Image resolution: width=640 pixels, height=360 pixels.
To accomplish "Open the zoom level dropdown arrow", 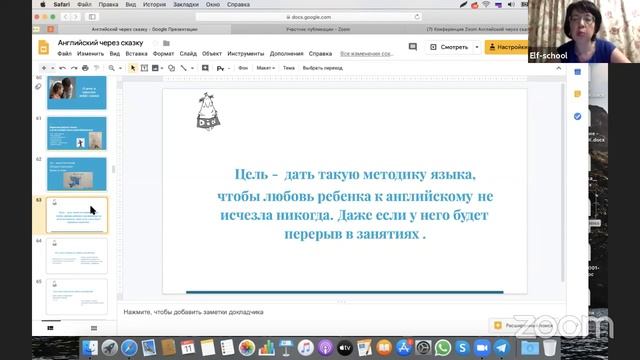I will click(120, 68).
